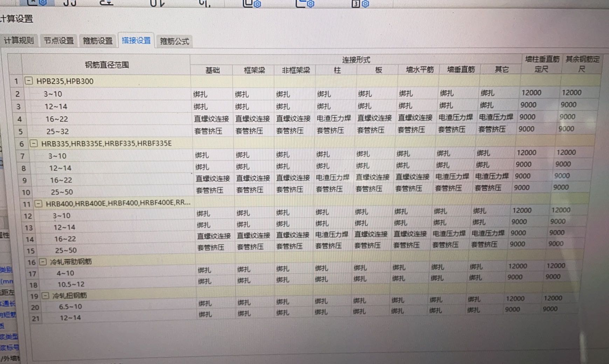609x364 pixels.
Task: Select the 25~50 range in row 10
Action: coord(62,192)
